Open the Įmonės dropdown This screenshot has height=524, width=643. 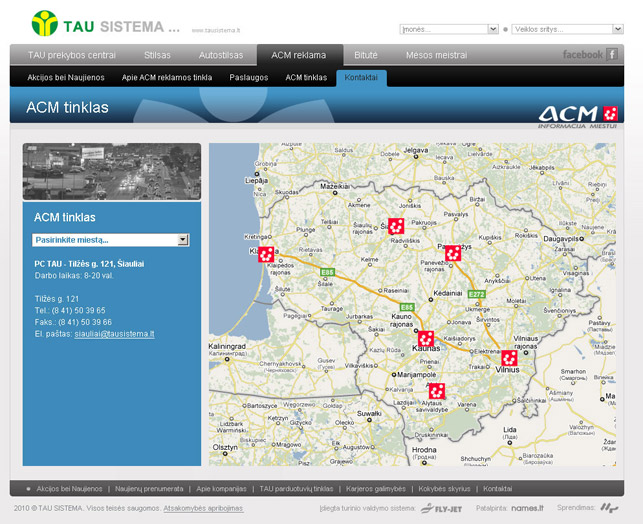point(449,29)
